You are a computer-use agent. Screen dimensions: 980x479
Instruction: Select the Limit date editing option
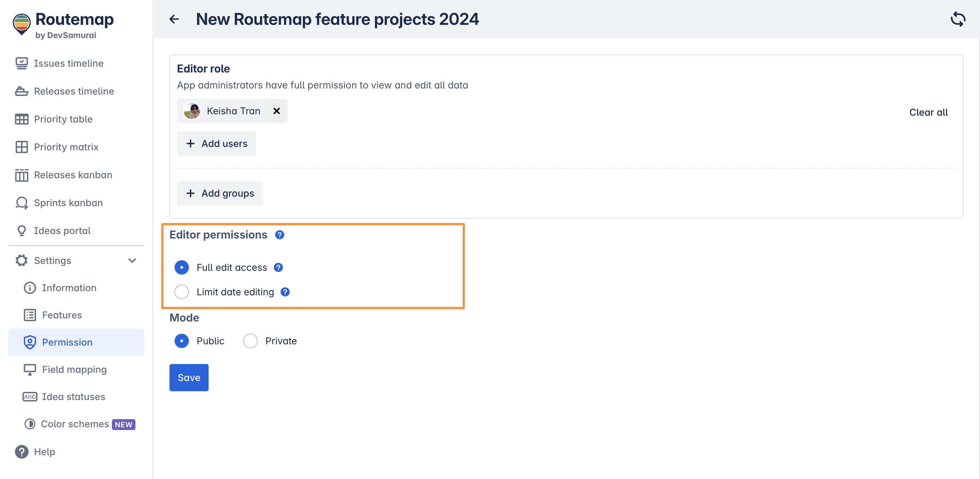[181, 292]
